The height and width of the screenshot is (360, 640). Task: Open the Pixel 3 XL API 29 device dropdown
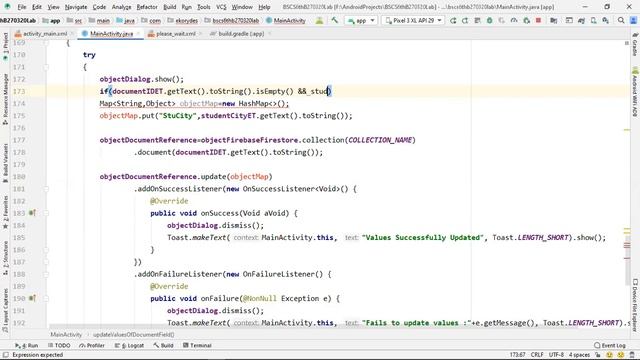point(413,20)
